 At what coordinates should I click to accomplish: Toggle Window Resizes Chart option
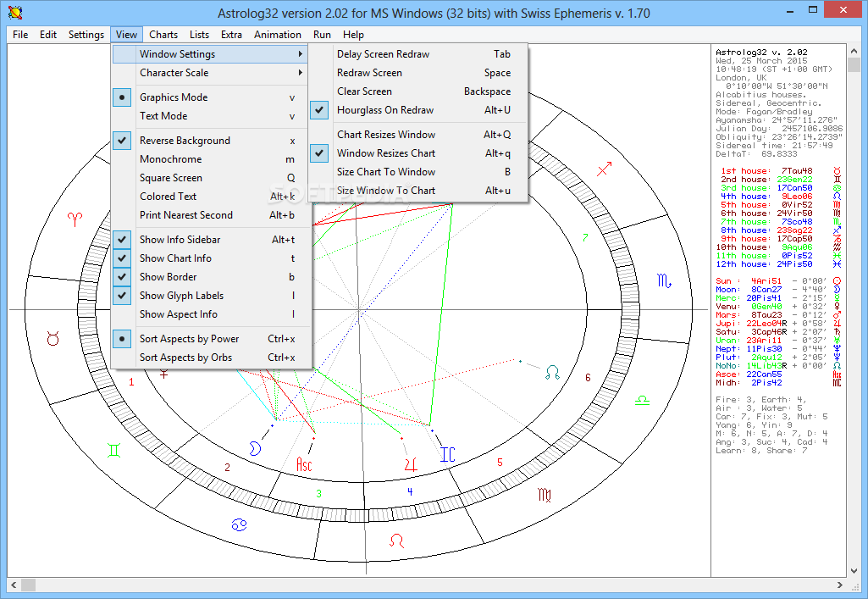point(418,153)
